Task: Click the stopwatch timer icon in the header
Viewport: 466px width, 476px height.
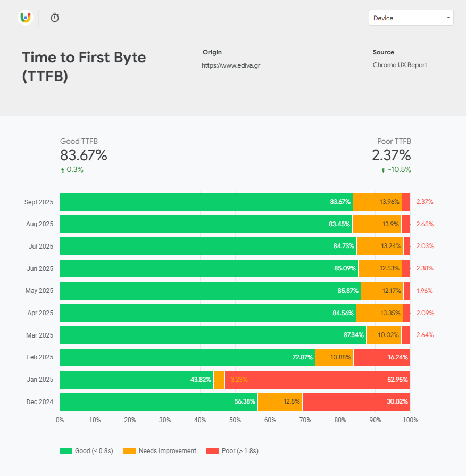Action: coord(54,17)
